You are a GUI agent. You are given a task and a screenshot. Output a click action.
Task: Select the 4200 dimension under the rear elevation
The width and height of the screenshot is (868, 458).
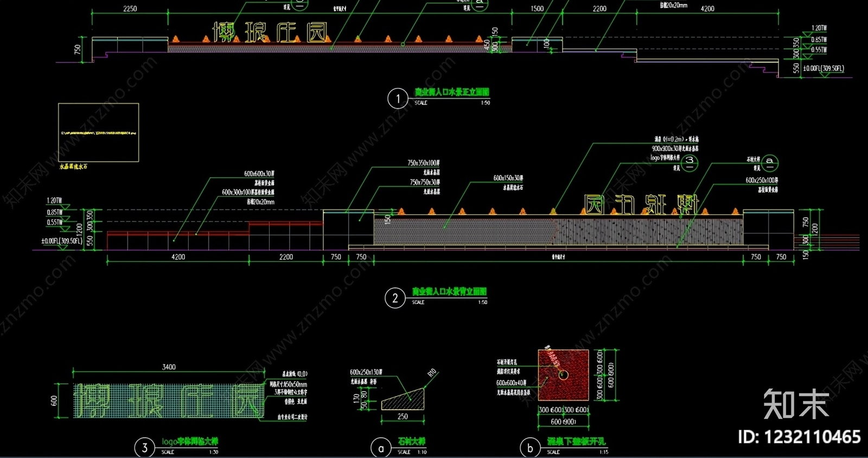[x=178, y=257]
